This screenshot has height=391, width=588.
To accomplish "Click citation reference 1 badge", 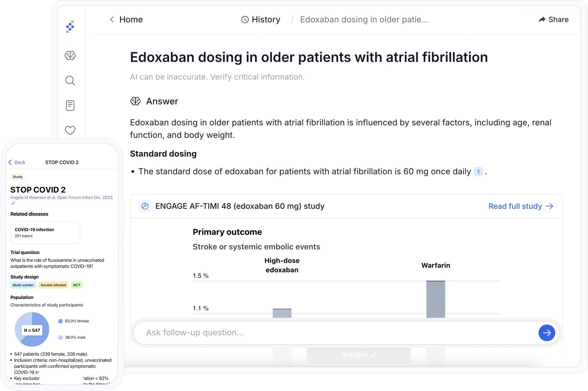I will point(478,171).
